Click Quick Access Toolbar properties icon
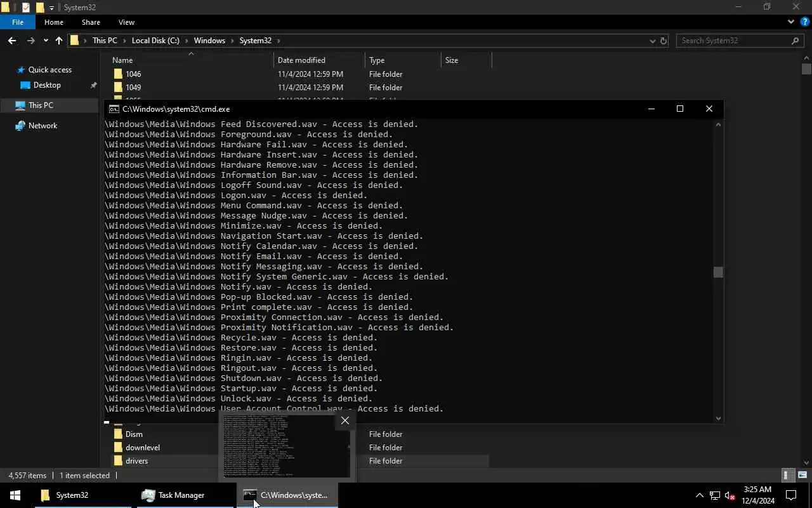Screen dimensions: 812x508 [x=25, y=8]
